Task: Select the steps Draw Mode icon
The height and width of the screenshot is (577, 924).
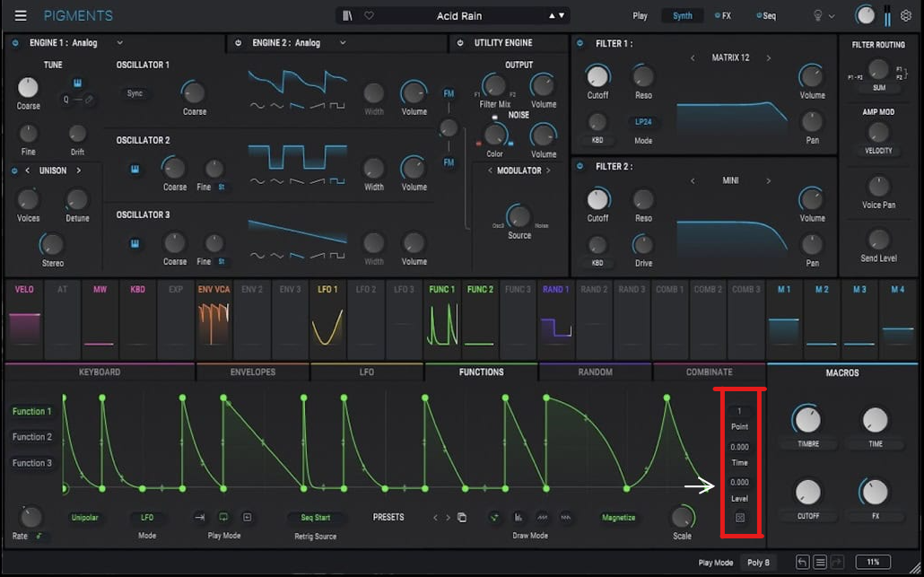Action: (x=519, y=518)
